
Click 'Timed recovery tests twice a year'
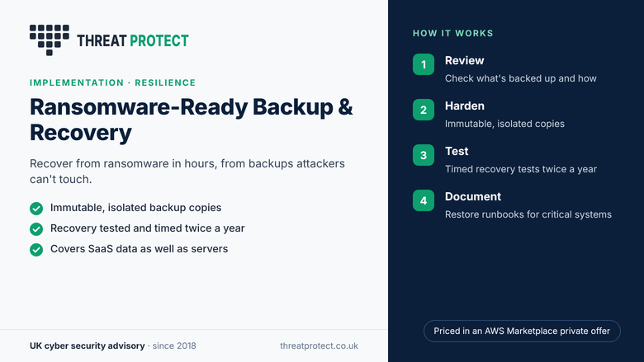tap(521, 169)
